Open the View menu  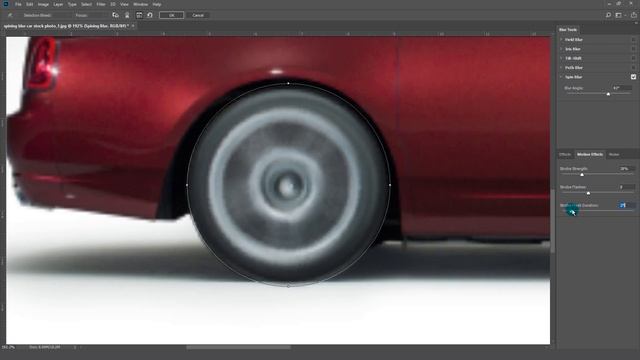[x=124, y=4]
